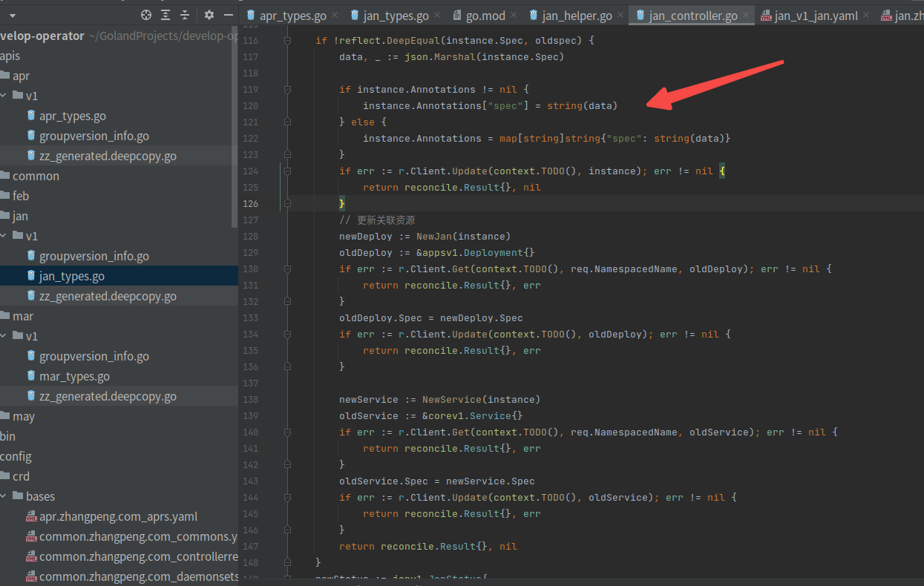
Task: Collapse the bases folder under crd
Action: (4, 496)
